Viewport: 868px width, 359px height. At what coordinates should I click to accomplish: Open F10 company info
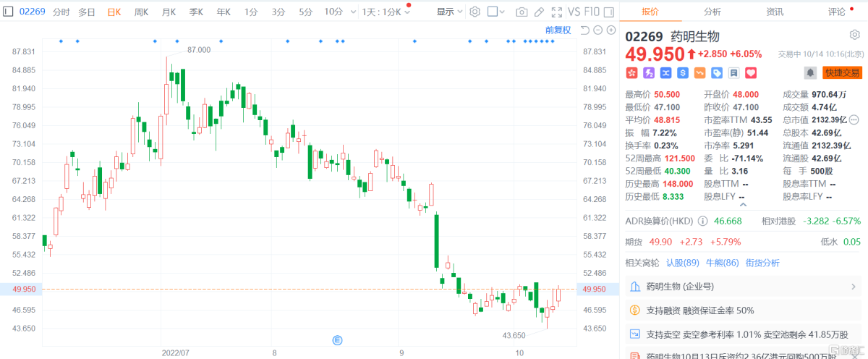[x=592, y=12]
